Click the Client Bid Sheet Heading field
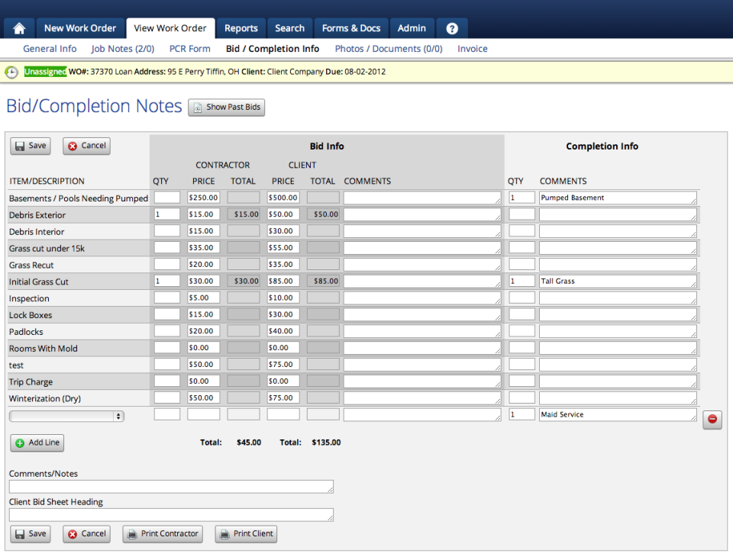The width and height of the screenshot is (733, 560). tap(171, 515)
